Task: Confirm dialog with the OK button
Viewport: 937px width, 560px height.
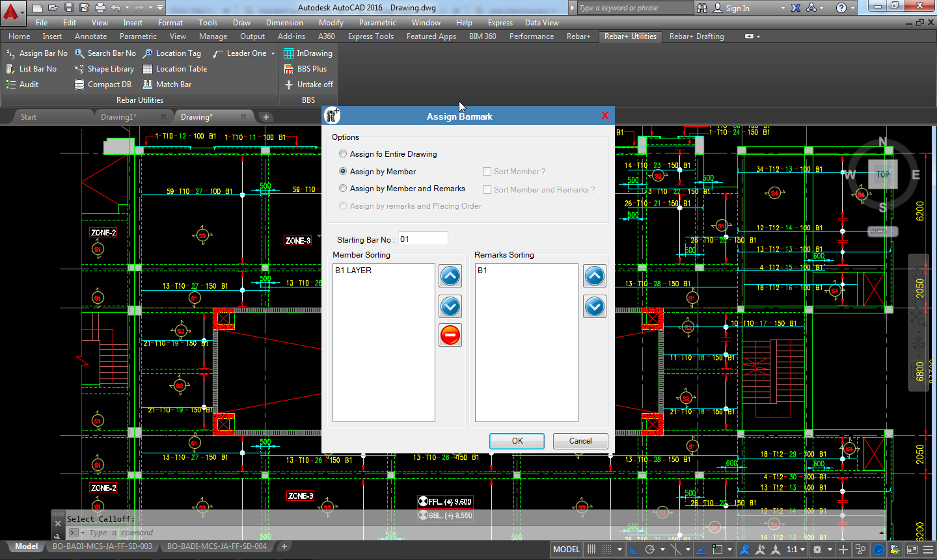Action: click(x=517, y=441)
